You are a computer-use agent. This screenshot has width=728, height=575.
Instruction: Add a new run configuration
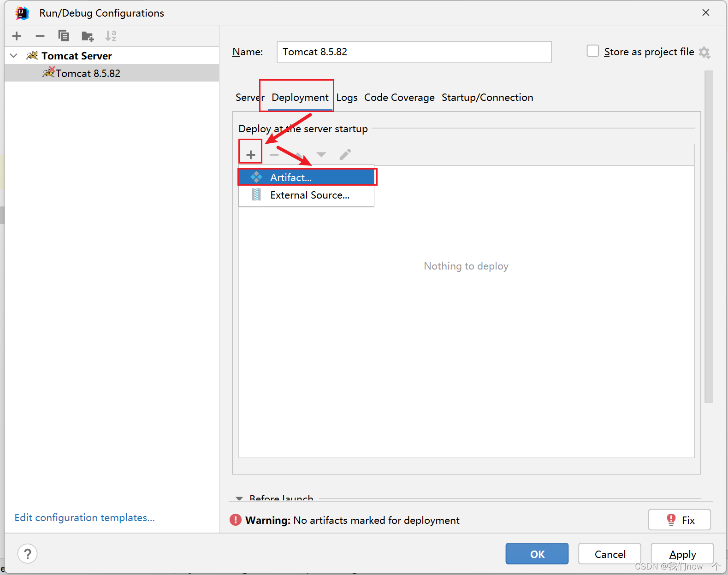(x=17, y=36)
